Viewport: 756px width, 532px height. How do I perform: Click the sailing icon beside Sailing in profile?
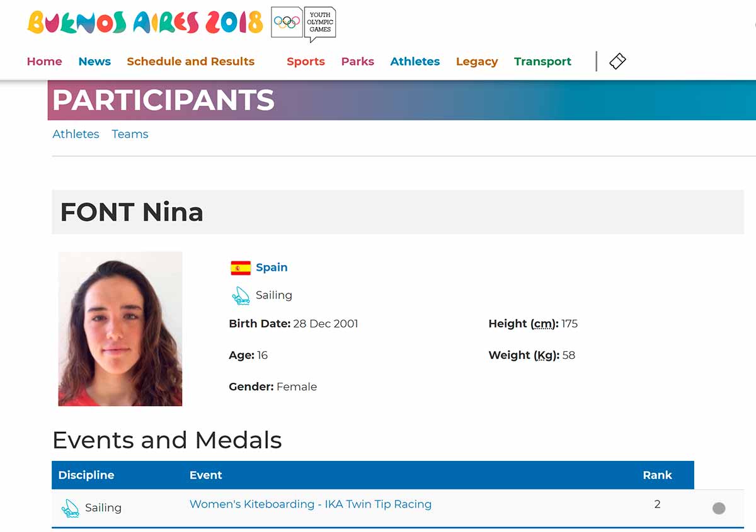click(241, 295)
